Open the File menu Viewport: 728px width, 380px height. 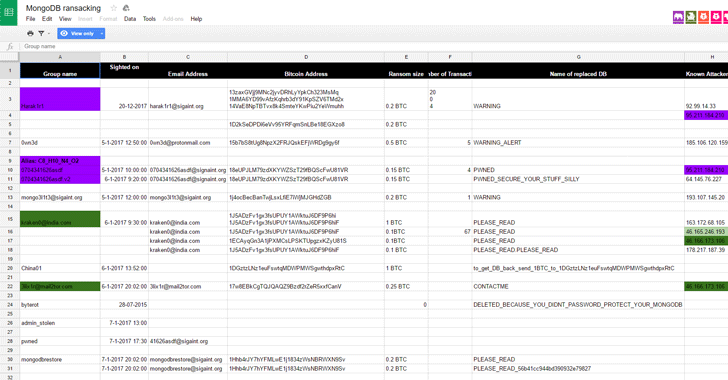tap(31, 19)
